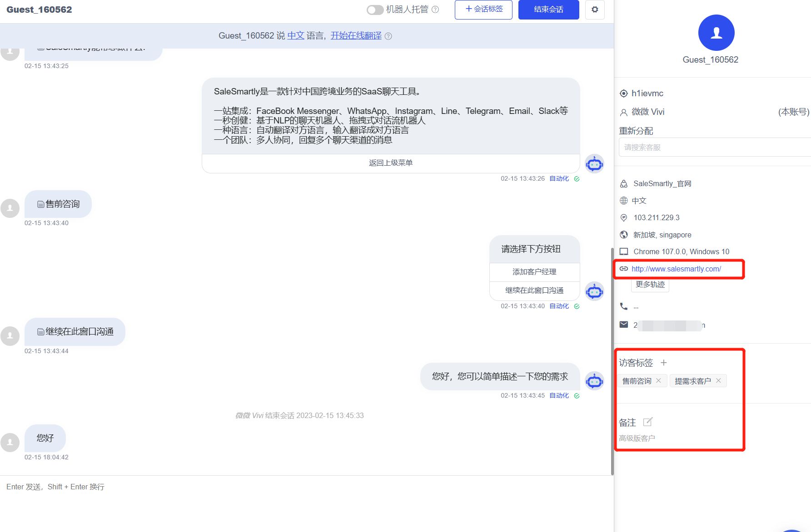Click the 结束会话 button
The width and height of the screenshot is (811, 532).
coord(548,9)
